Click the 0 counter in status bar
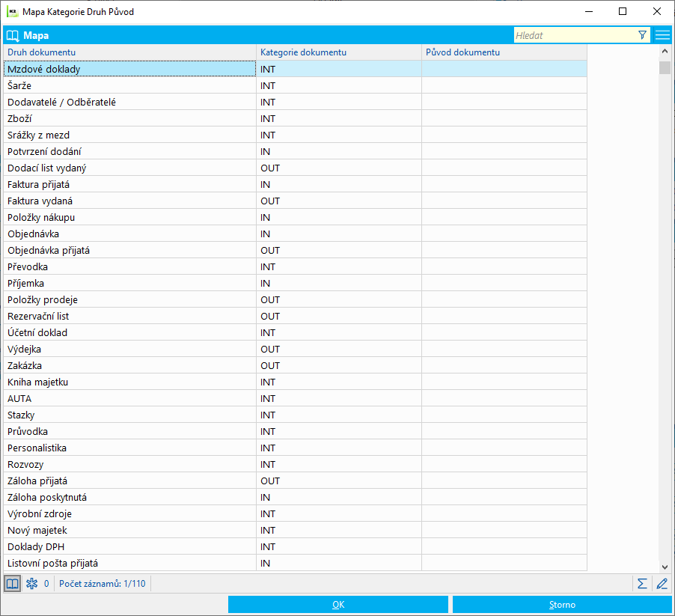This screenshot has width=675, height=616. pos(46,584)
